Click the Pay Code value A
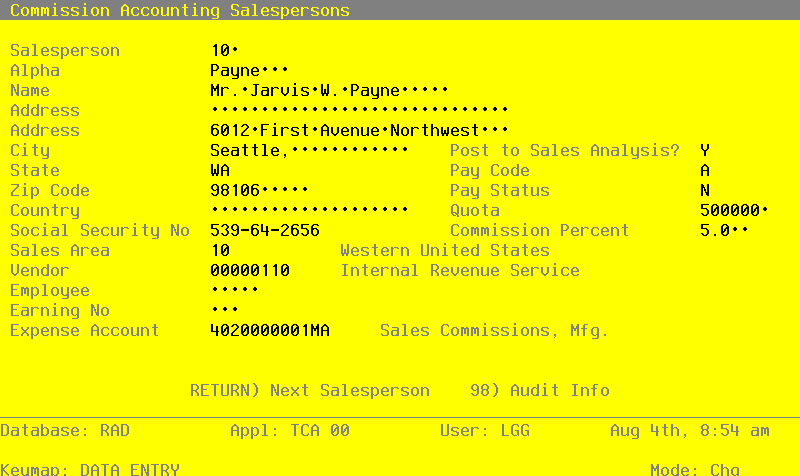 pyautogui.click(x=705, y=170)
